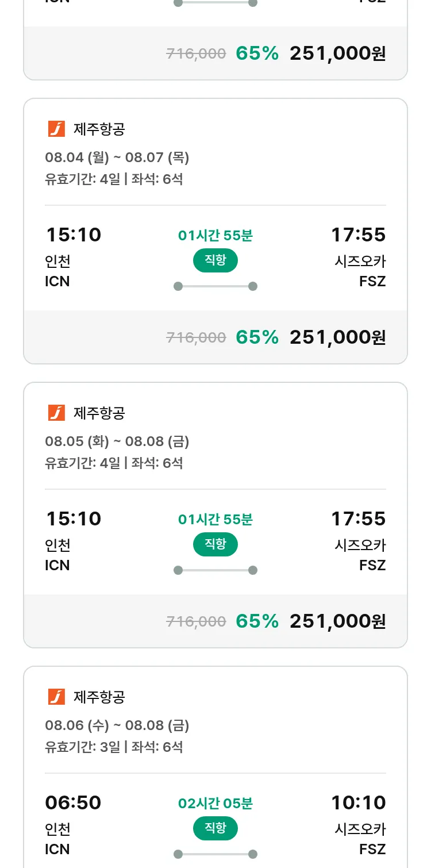Click Jeju Air logo on 08.04 flight card

(56, 129)
